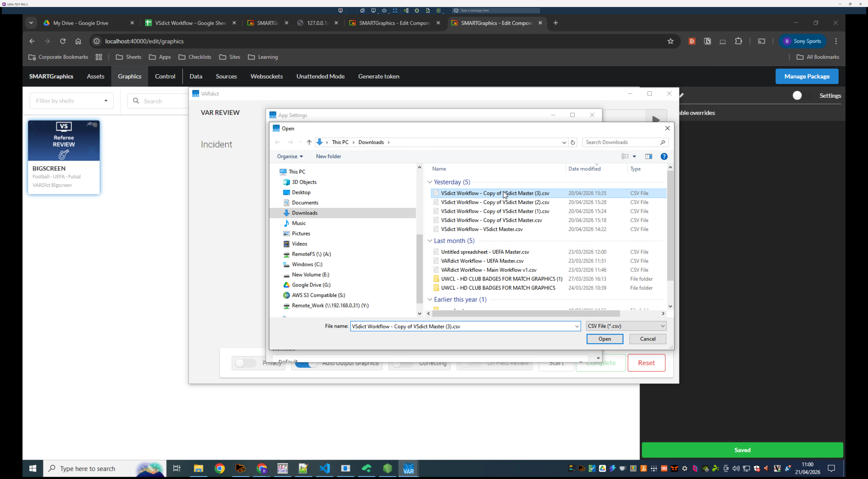868x479 pixels.
Task: Open the Websockets menu item
Action: point(266,77)
